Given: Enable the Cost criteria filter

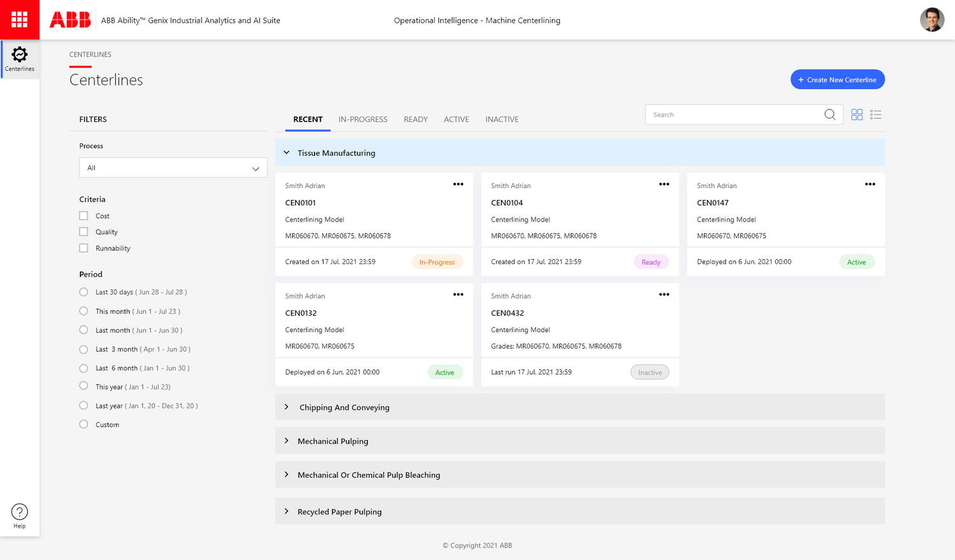Looking at the screenshot, I should tap(83, 215).
